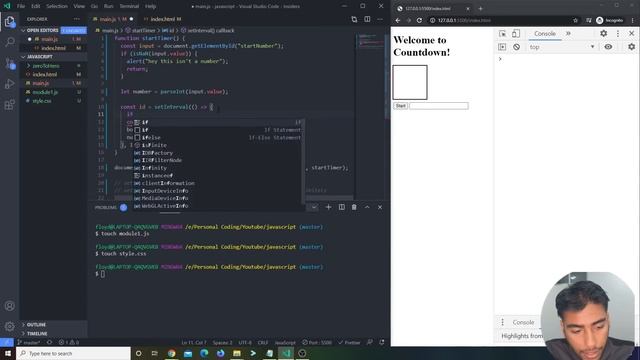Split the editor to the right
Viewport: 640px width, 360px height.
[x=367, y=19]
